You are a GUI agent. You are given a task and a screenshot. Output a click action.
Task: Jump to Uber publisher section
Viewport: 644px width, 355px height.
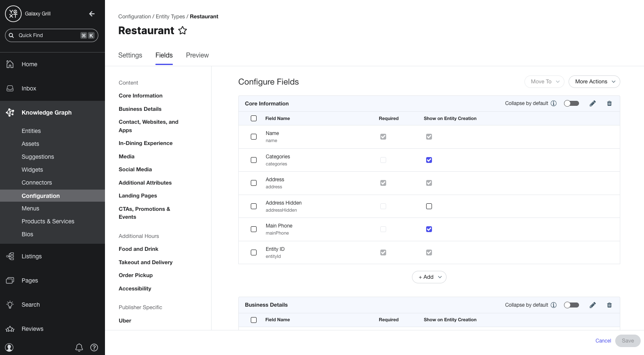coord(125,321)
